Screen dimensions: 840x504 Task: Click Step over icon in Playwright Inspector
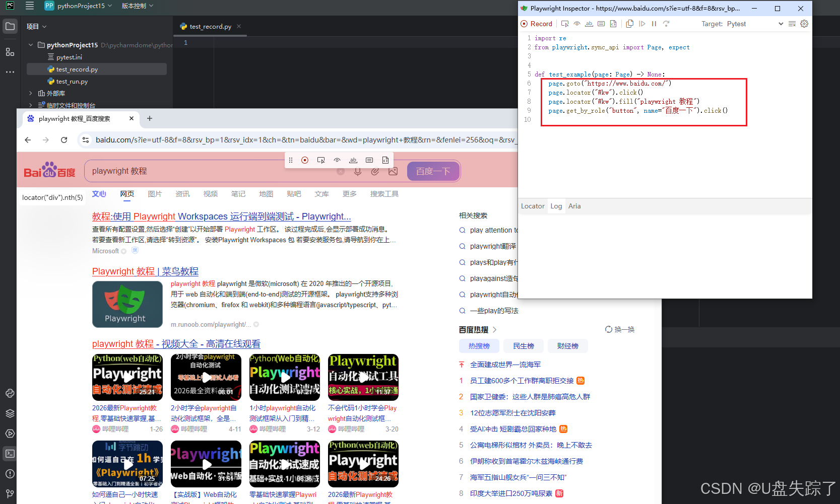666,24
